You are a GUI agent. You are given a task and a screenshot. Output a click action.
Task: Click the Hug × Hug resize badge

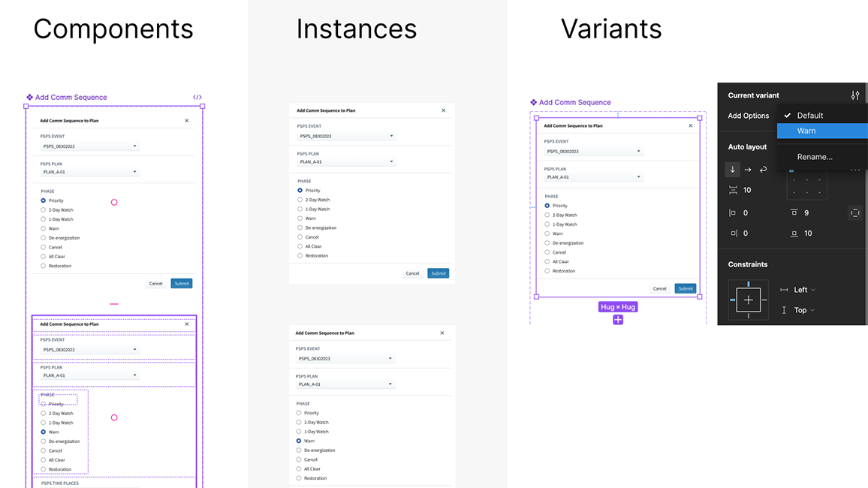pyautogui.click(x=617, y=306)
